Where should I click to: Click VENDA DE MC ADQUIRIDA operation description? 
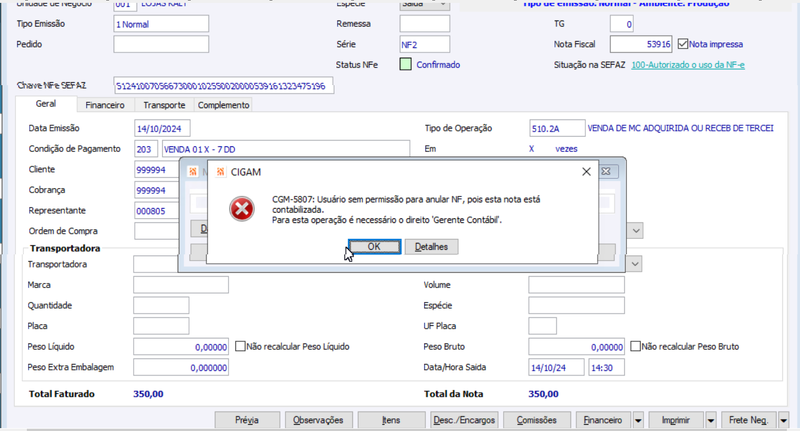point(681,129)
